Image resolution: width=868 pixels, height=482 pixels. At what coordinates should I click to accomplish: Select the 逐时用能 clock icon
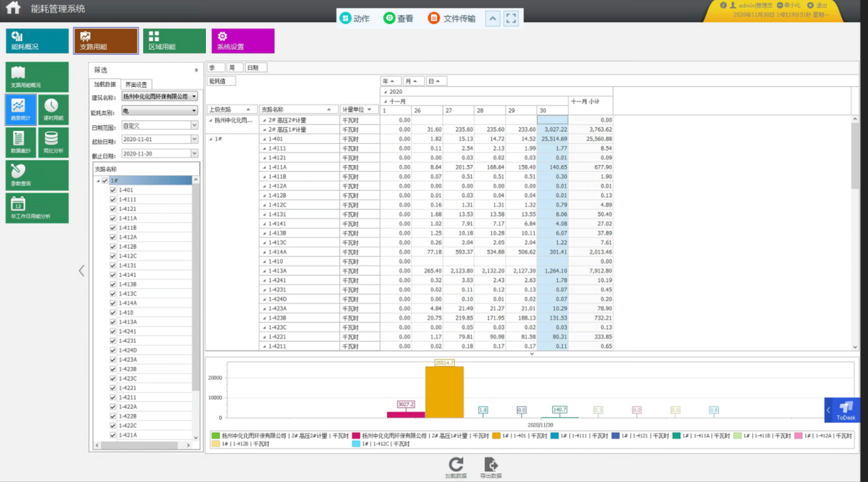coord(53,110)
